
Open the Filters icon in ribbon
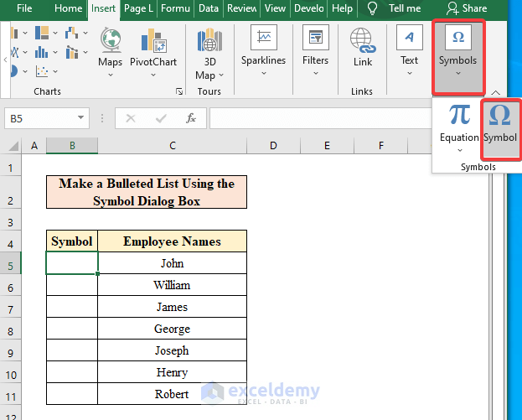pos(316,37)
